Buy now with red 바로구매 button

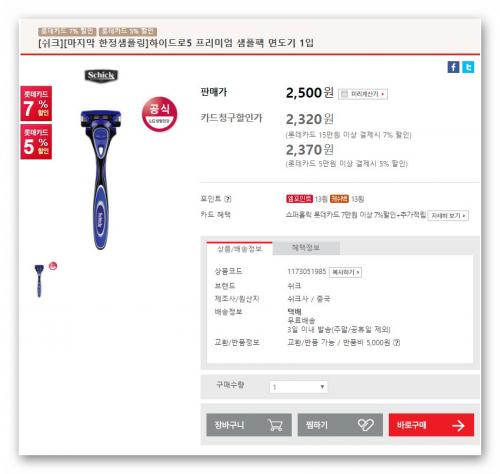tap(431, 425)
